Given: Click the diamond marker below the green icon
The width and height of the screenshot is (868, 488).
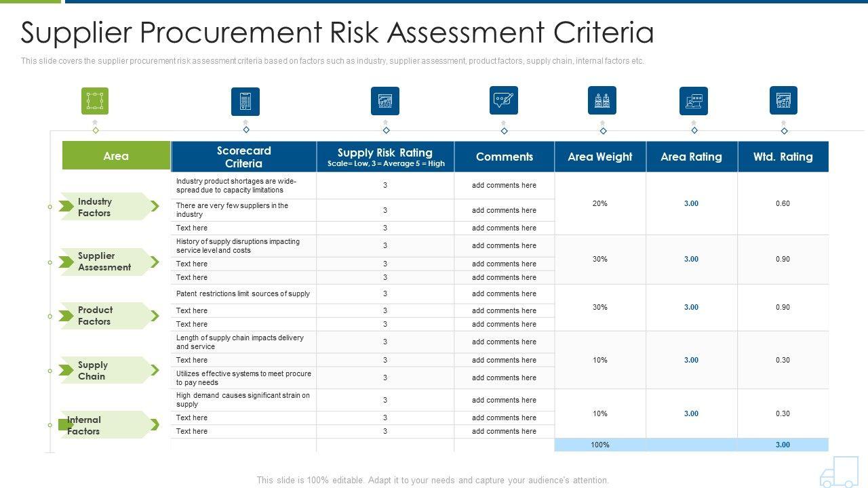Looking at the screenshot, I should 96,130.
